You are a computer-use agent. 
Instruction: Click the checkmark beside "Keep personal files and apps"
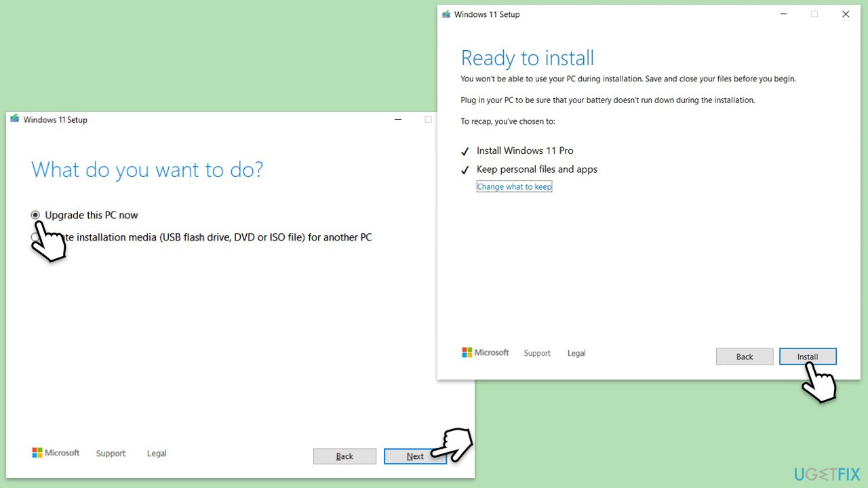(465, 169)
